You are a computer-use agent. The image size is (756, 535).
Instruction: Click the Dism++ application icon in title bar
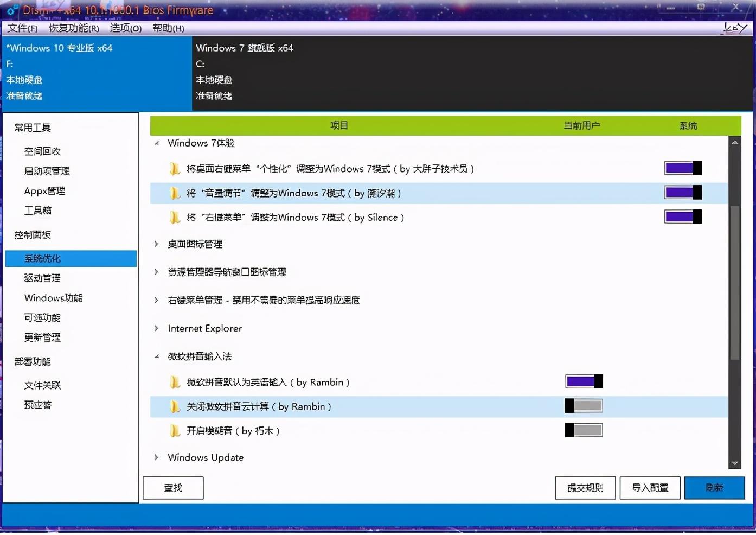pos(12,9)
